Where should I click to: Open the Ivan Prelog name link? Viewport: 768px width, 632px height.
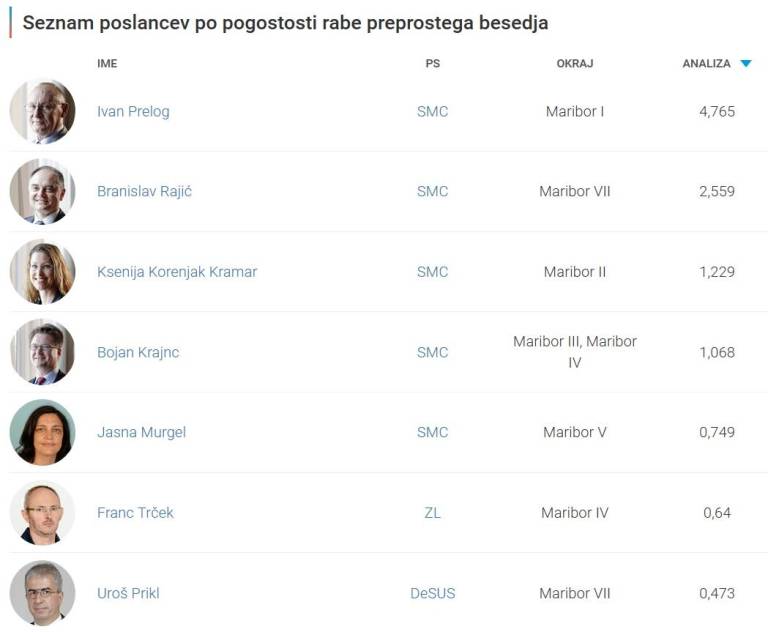coord(133,111)
